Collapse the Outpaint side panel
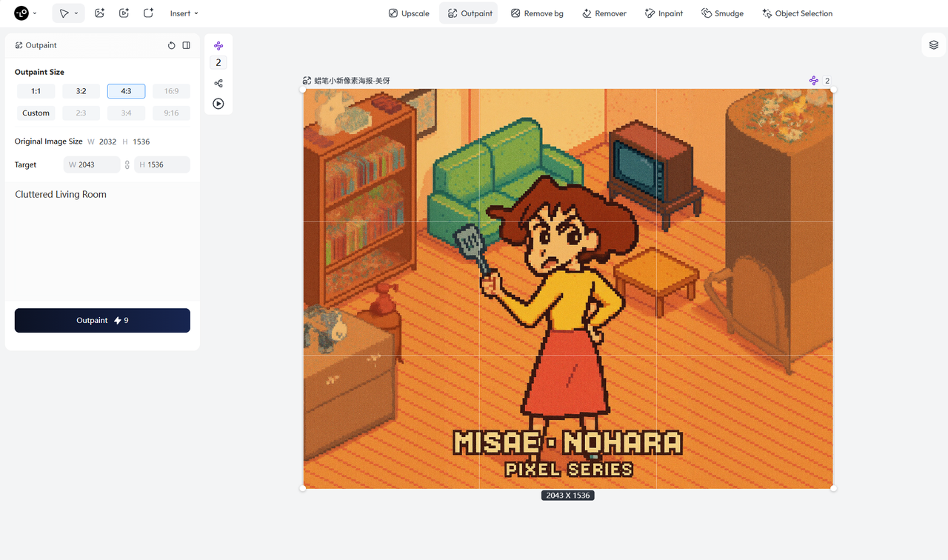 click(x=187, y=45)
